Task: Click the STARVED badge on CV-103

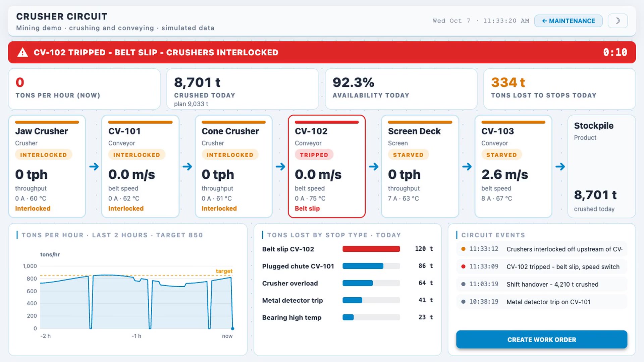Action: pos(501,155)
